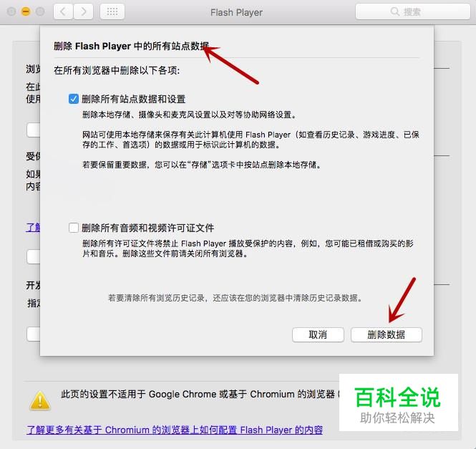The image size is (476, 449).
Task: Open the show-all preferences grid icon
Action: click(x=112, y=12)
